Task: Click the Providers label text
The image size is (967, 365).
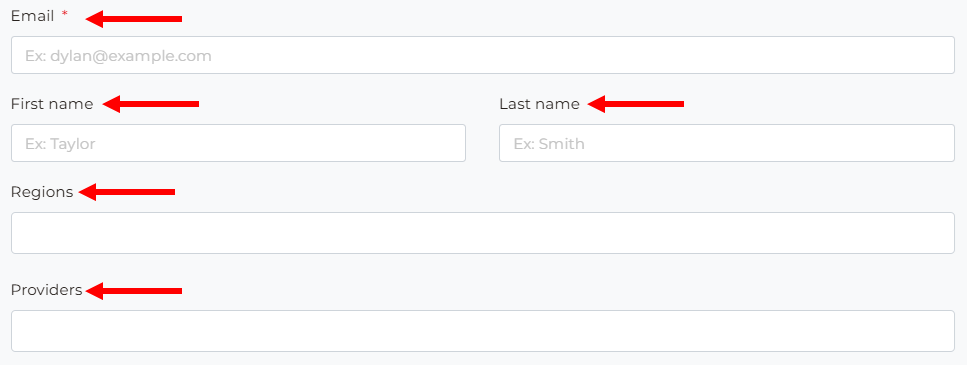Action: pyautogui.click(x=47, y=290)
